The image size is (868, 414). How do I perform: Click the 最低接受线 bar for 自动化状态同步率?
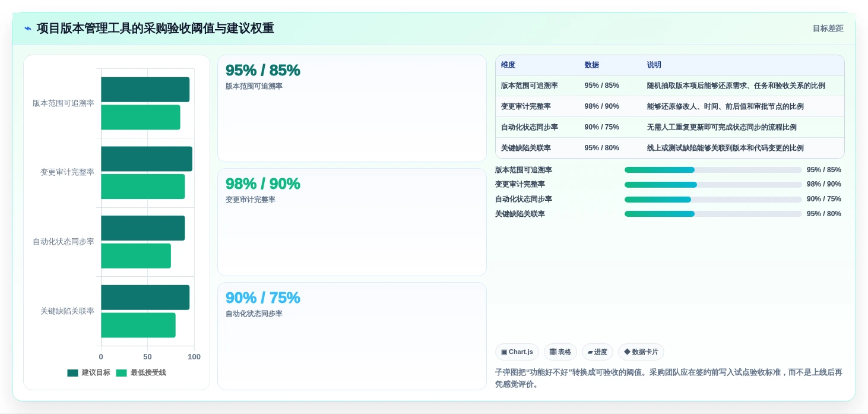[x=136, y=256]
